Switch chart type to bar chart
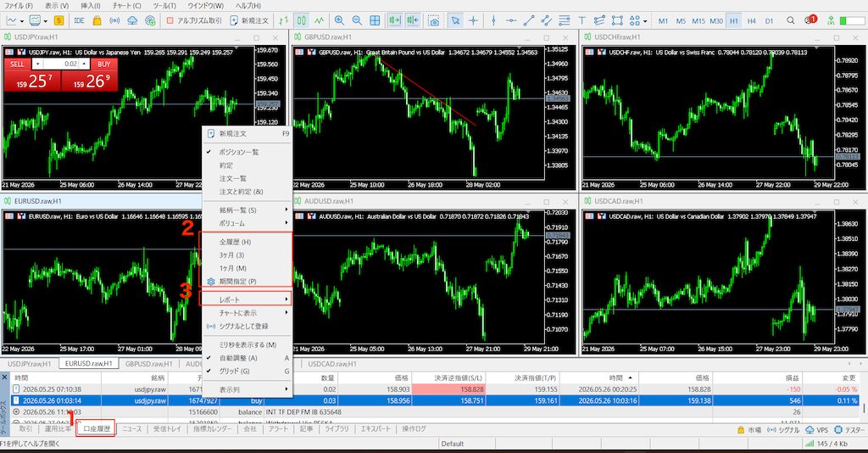 [x=284, y=20]
